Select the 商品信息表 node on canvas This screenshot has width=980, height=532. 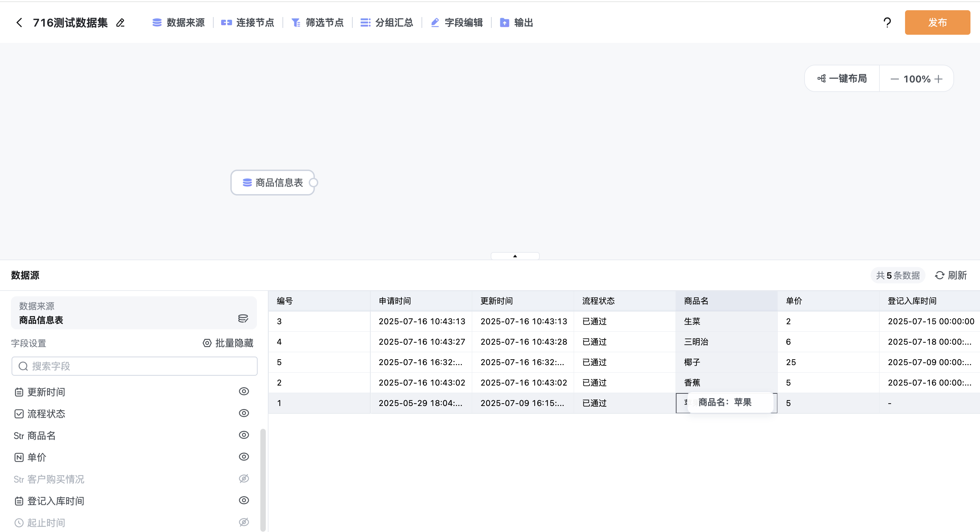[x=272, y=183]
